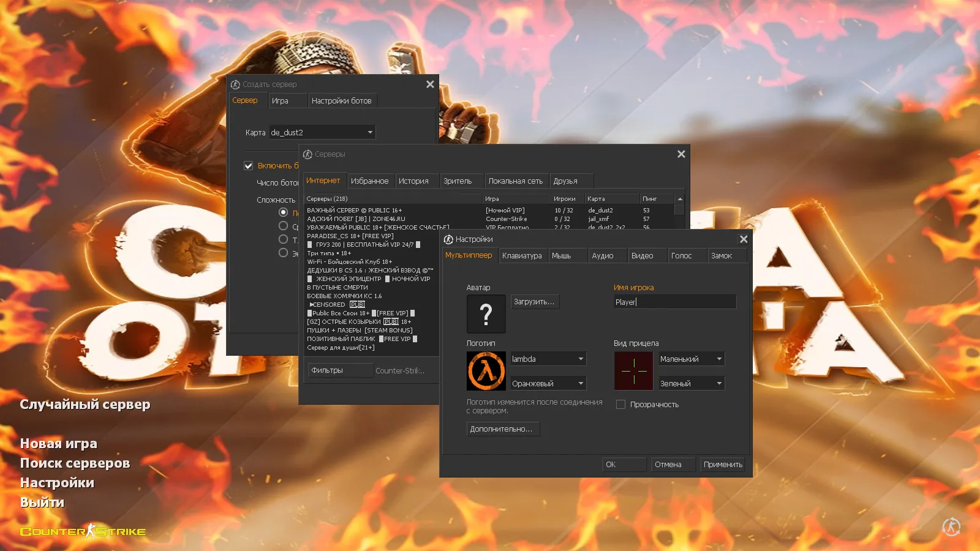Click the green crosshair preview image

[633, 371]
